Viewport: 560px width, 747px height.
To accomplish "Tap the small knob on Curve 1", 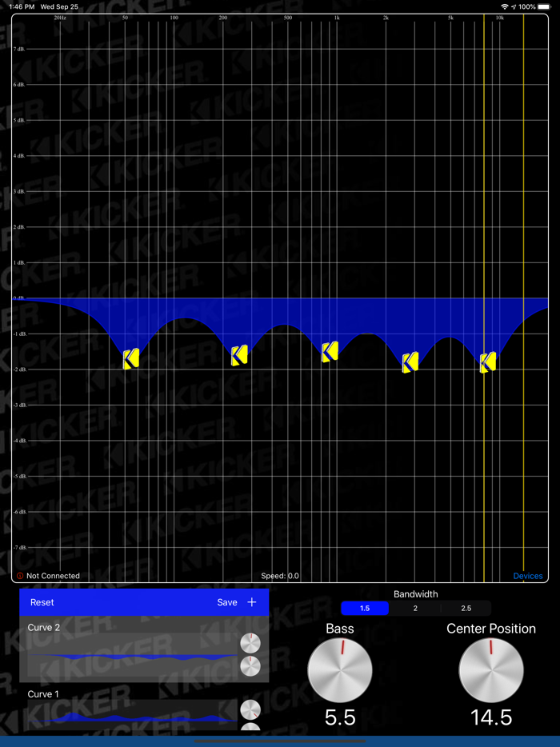I will click(250, 710).
